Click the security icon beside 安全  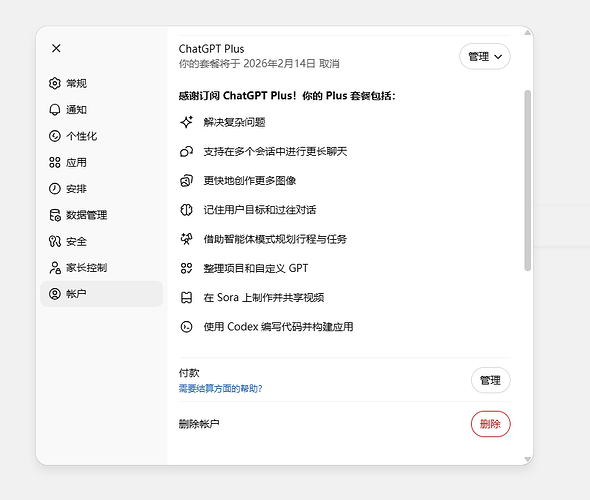55,241
